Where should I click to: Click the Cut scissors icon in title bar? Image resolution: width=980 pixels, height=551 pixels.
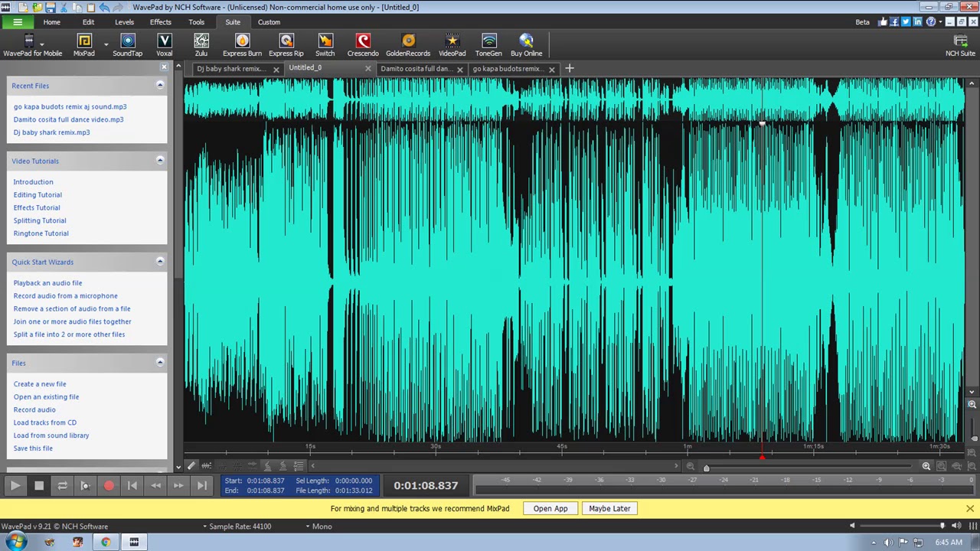64,7
